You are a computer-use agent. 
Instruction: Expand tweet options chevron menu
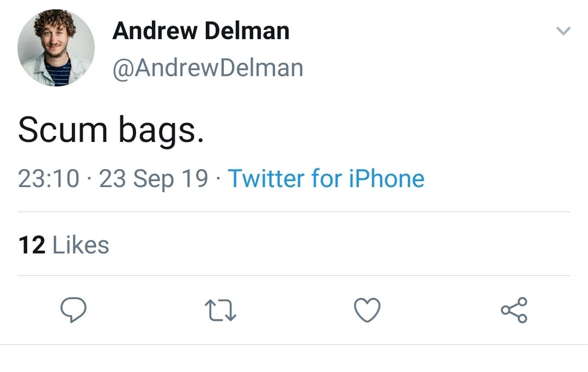pos(563,30)
